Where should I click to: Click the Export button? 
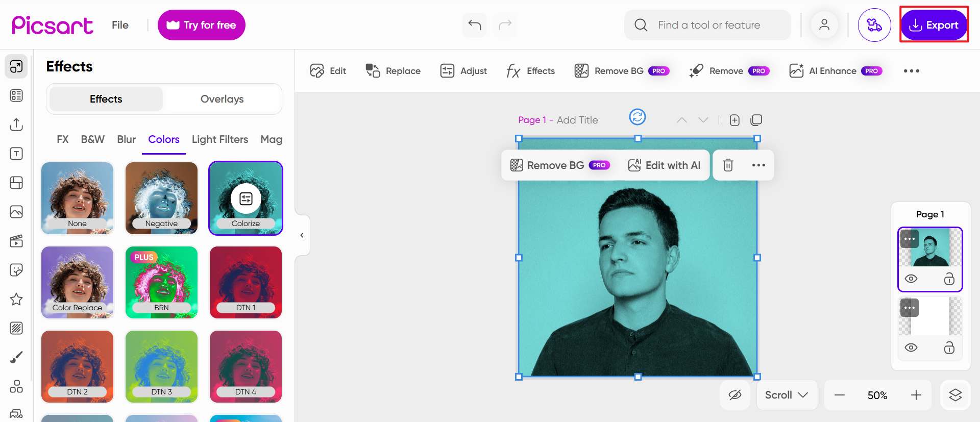coord(934,25)
